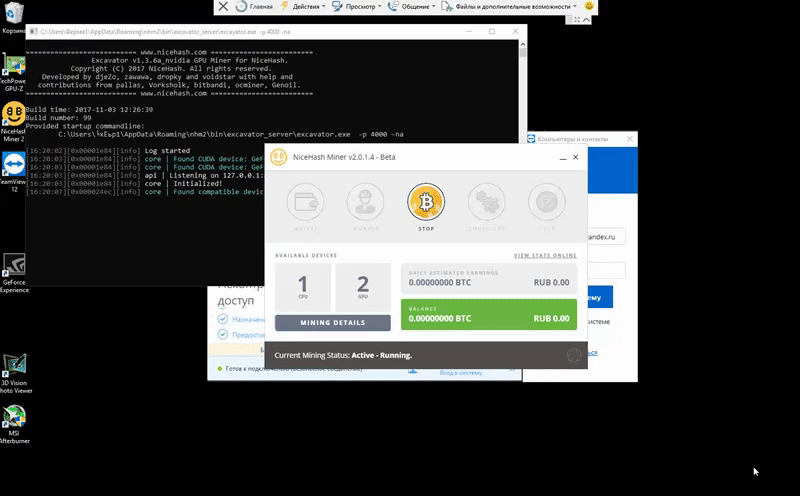Click the blue sign-in button in contacts panel
Viewport: 800px width, 496px height.
(600, 297)
